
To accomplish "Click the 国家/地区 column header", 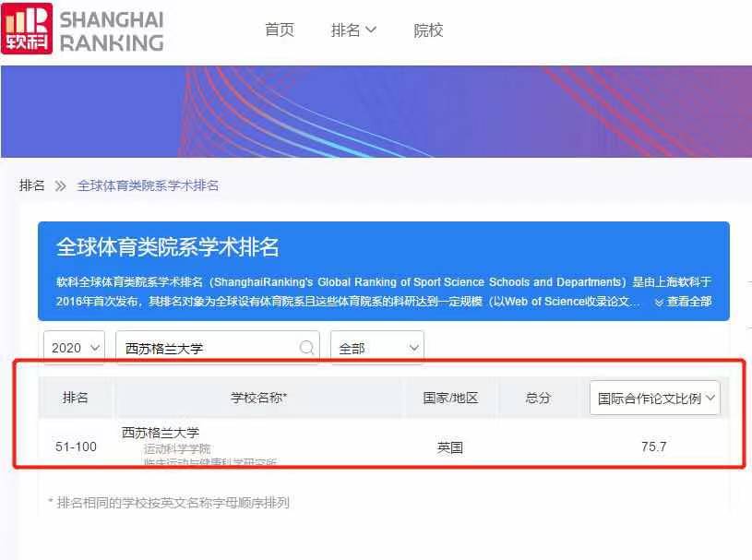I will (x=450, y=398).
